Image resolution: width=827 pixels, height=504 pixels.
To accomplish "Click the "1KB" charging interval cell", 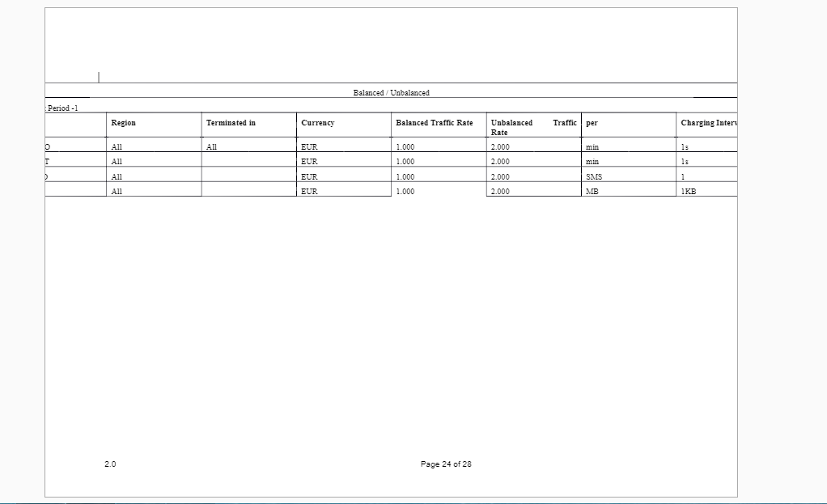I will 689,192.
